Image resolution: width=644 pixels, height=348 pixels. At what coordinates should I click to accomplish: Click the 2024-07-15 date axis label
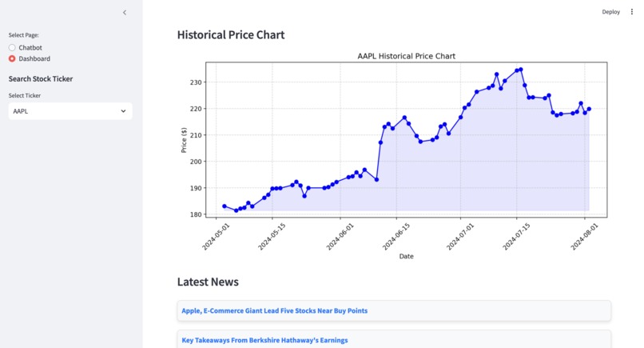[x=516, y=237]
